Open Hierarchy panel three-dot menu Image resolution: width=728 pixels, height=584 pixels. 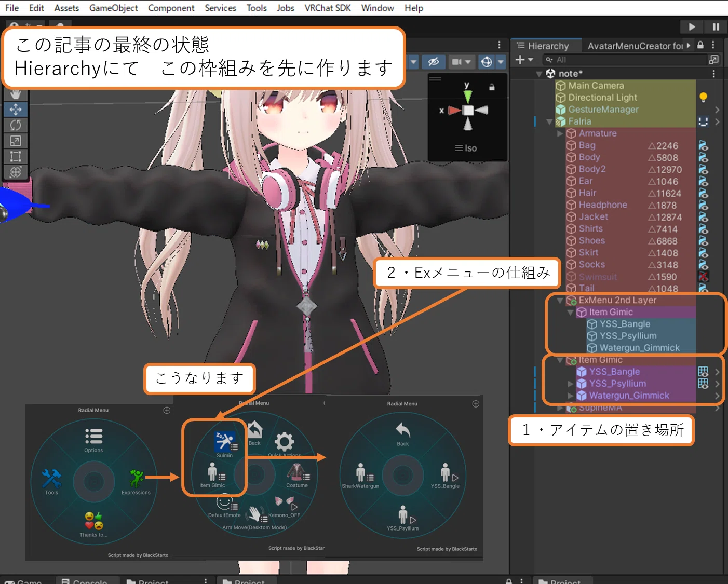point(713,45)
